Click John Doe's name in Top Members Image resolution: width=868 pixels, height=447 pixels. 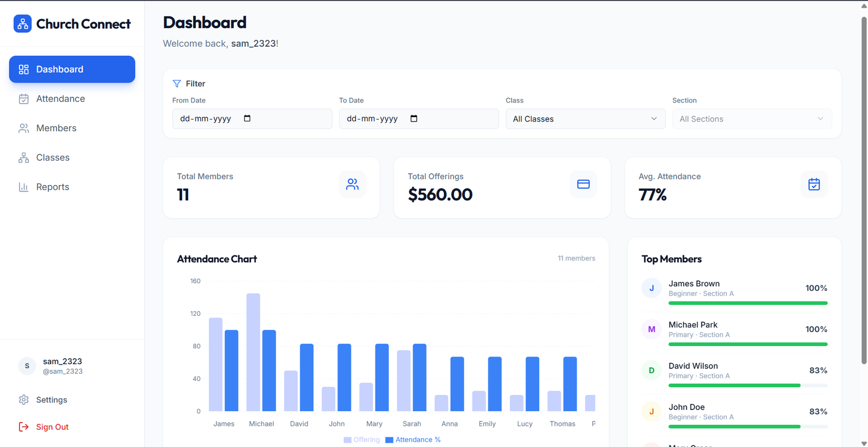tap(687, 407)
